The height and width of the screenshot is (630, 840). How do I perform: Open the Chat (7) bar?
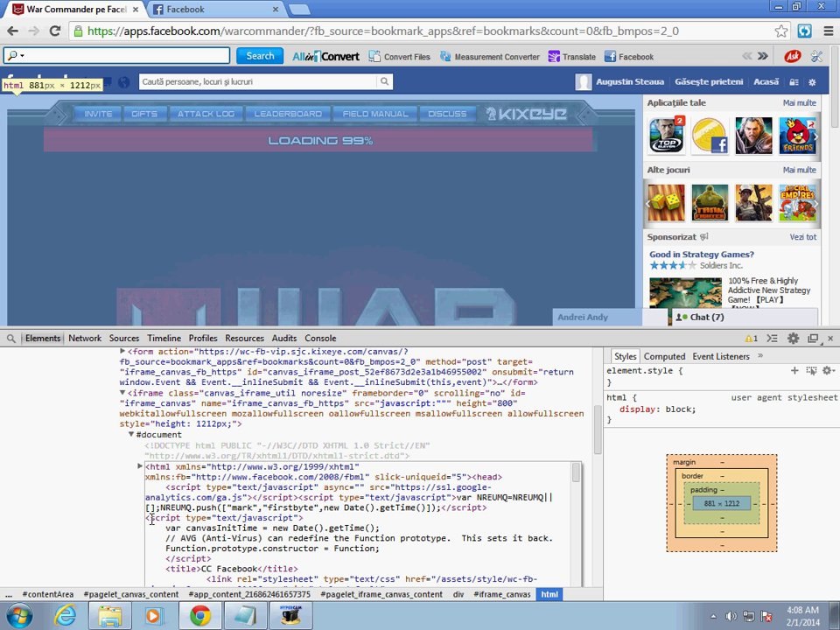(x=745, y=317)
